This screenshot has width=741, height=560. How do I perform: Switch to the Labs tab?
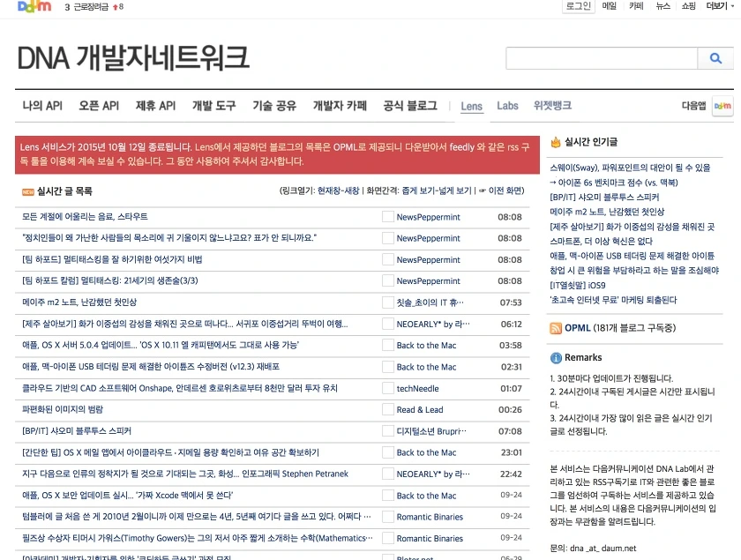pyautogui.click(x=507, y=106)
